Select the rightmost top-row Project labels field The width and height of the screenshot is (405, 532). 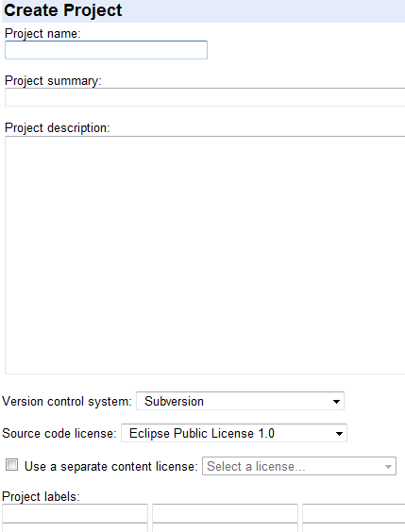click(353, 513)
